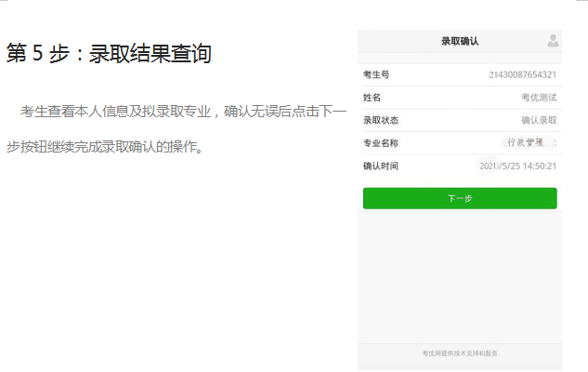Click the paragraph line starting 步按钮继续完成
The image size is (588, 372).
[104, 147]
